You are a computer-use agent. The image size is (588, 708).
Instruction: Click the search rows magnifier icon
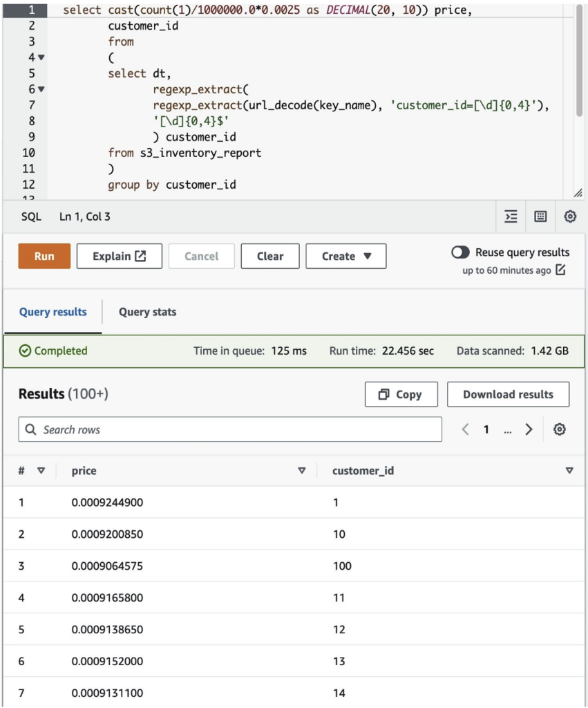30,429
